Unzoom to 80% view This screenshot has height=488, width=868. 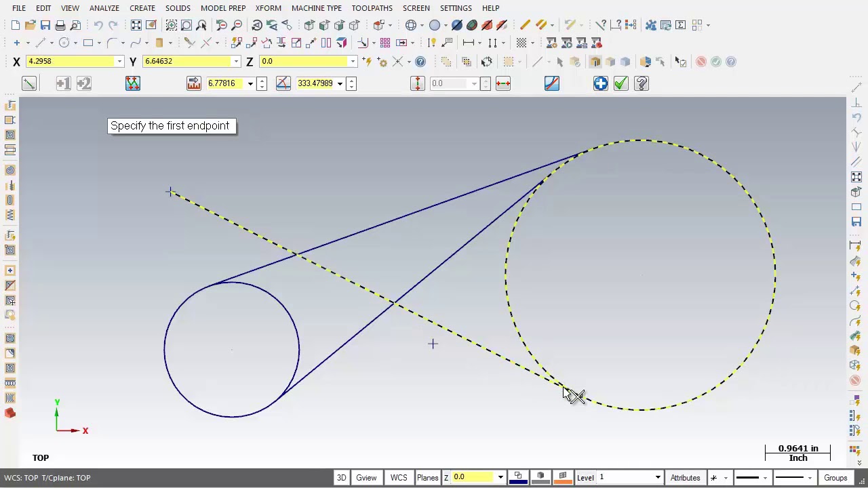237,25
